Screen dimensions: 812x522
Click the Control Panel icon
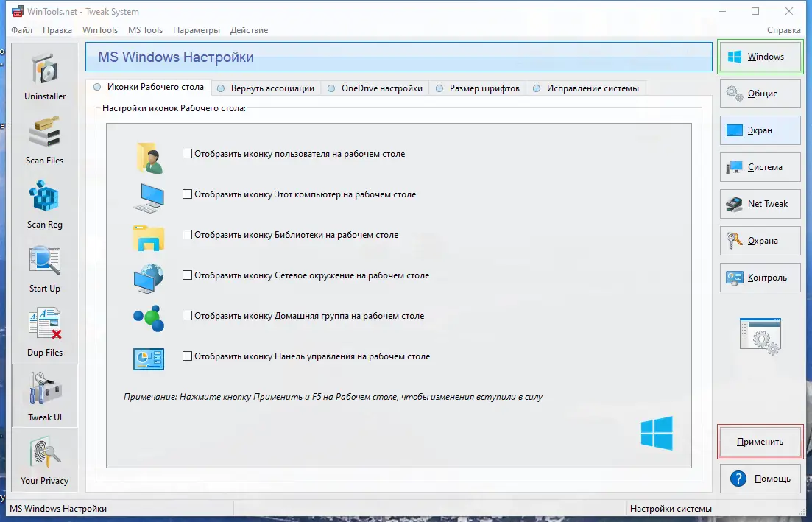(x=149, y=359)
